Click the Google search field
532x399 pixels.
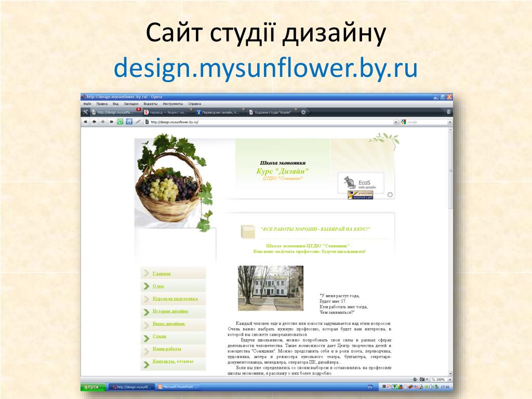[x=427, y=122]
